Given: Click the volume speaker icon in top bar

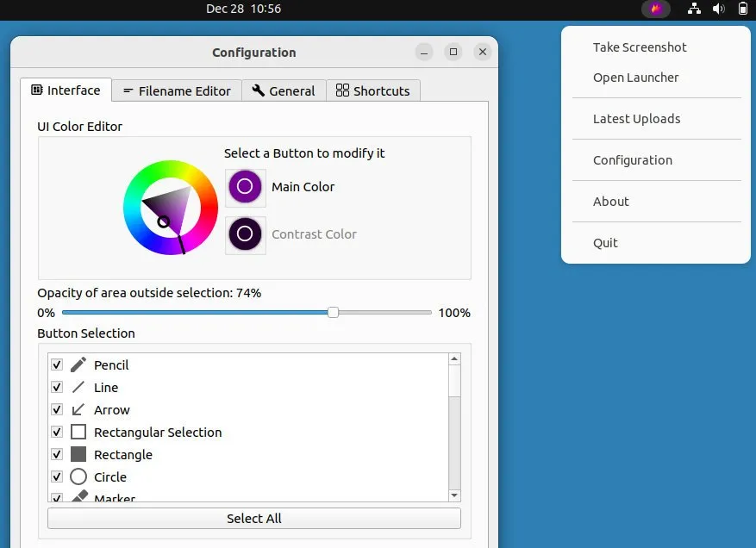Looking at the screenshot, I should click(x=718, y=9).
